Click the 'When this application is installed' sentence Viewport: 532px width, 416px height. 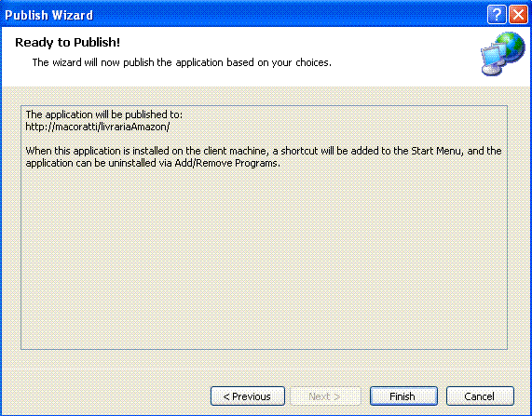[264, 156]
